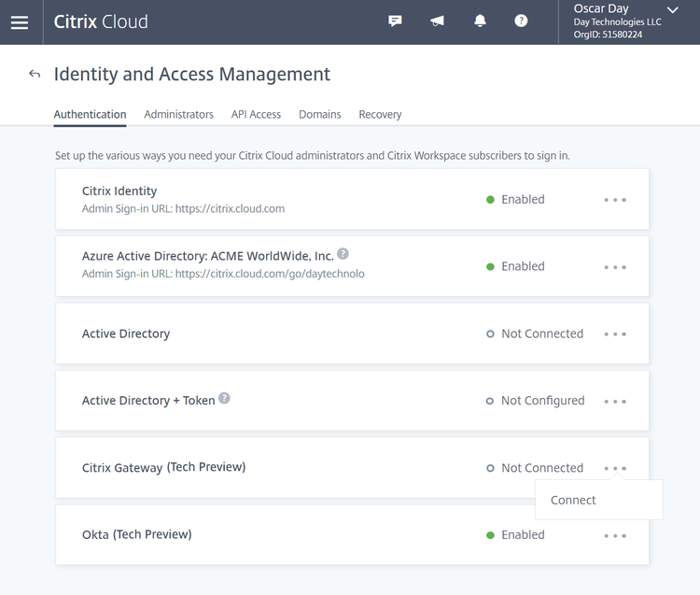This screenshot has width=700, height=595.
Task: Click Not Connected status for Active Directory
Action: 535,333
